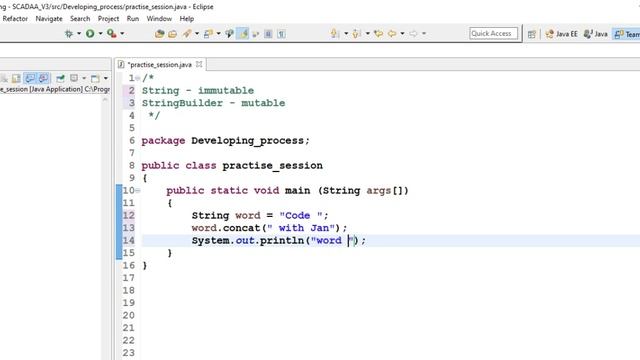
Task: Open the Help menu
Action: [187, 19]
